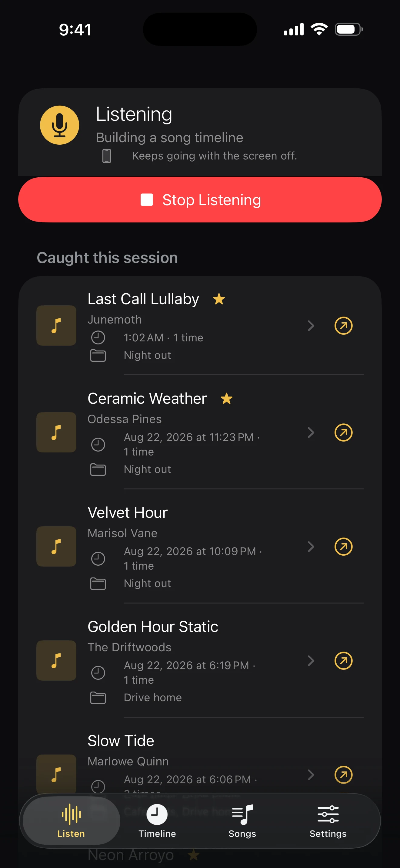400x868 pixels.
Task: Expand Last Call Lullaby details chevron
Action: (311, 326)
